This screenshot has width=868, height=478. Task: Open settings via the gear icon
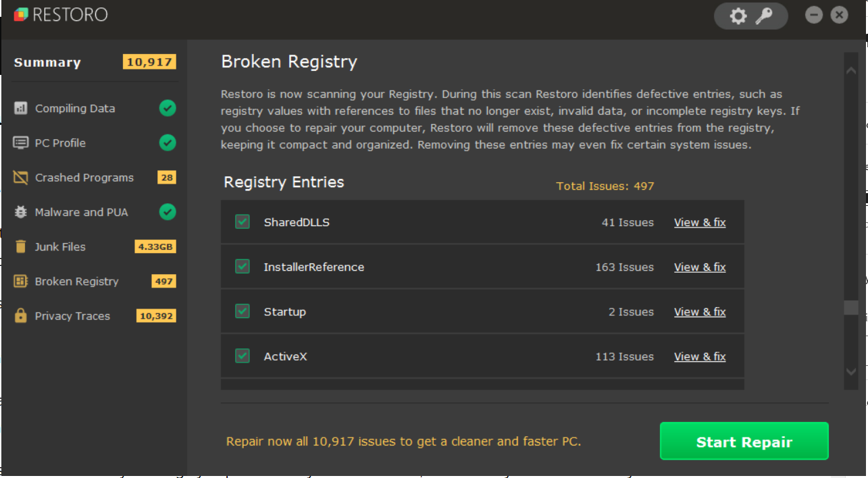coord(738,16)
